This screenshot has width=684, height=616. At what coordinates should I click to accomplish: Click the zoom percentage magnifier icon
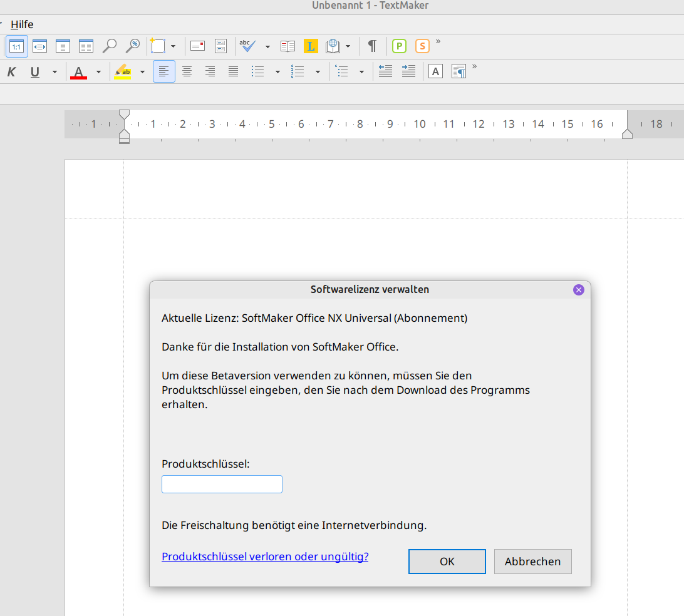coord(133,46)
